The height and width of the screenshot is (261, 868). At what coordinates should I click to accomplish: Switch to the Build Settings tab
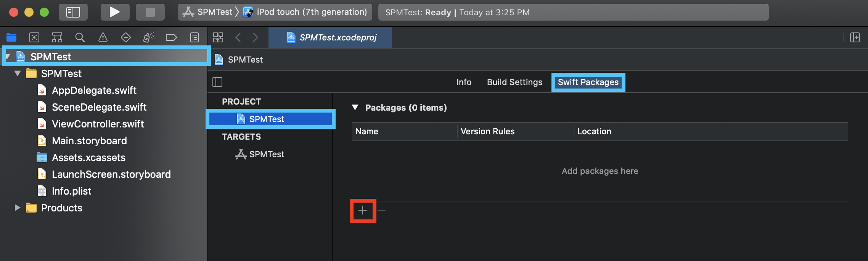(x=514, y=82)
